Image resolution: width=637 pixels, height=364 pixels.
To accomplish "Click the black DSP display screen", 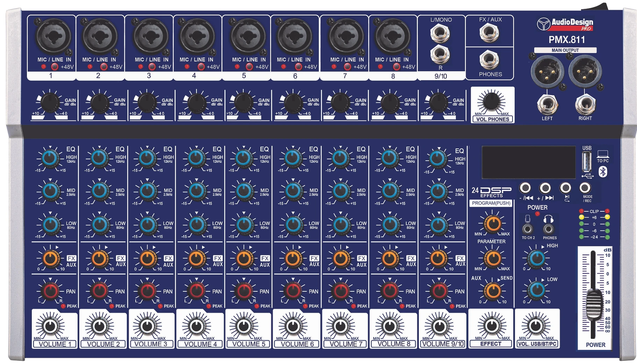I will [529, 162].
